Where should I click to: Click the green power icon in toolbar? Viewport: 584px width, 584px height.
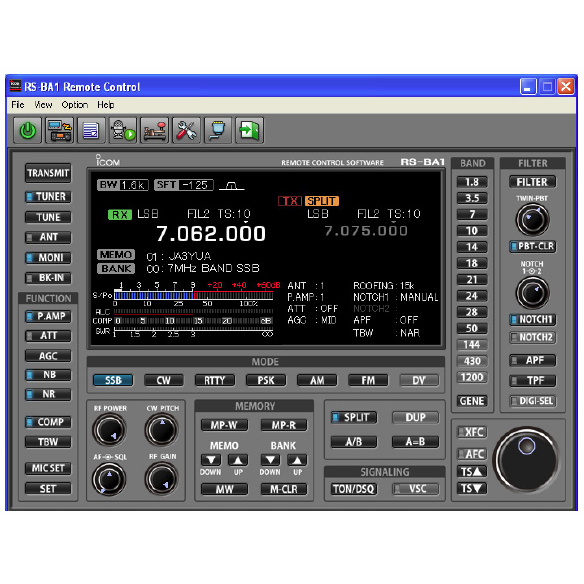[x=28, y=130]
